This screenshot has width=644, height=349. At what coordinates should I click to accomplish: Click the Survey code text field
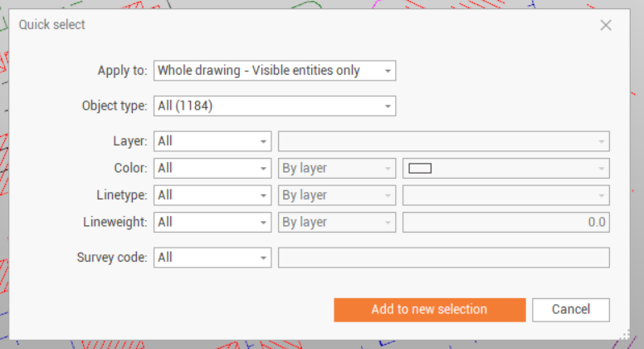[443, 258]
